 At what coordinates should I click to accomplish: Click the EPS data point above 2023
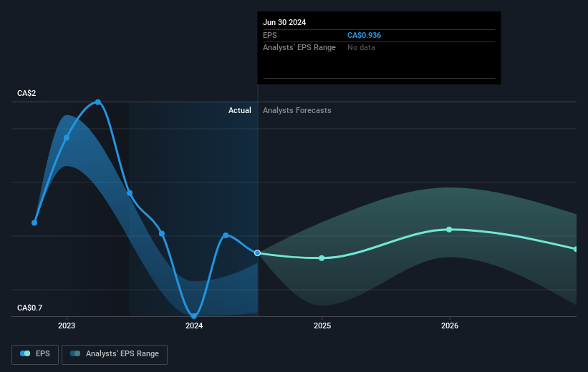coord(67,138)
